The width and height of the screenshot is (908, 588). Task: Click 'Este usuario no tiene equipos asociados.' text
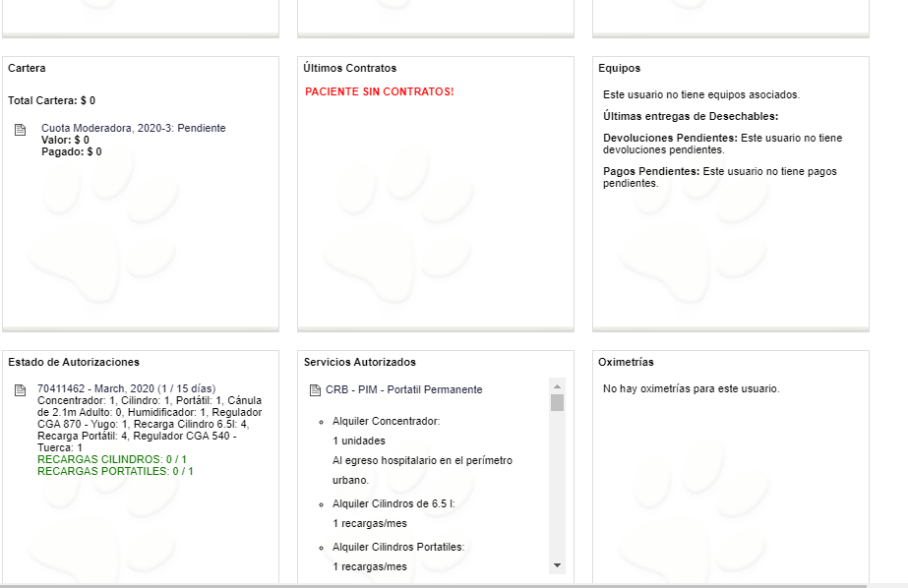[701, 94]
